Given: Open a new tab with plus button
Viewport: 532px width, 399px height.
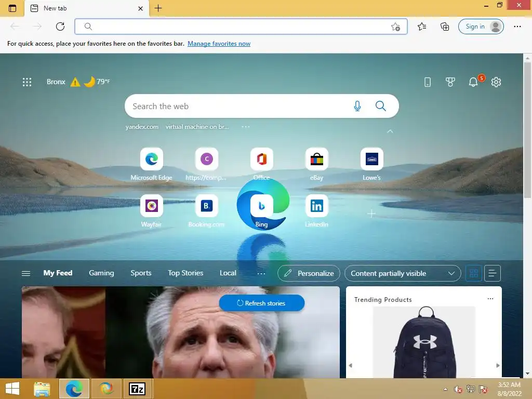Looking at the screenshot, I should click(158, 8).
